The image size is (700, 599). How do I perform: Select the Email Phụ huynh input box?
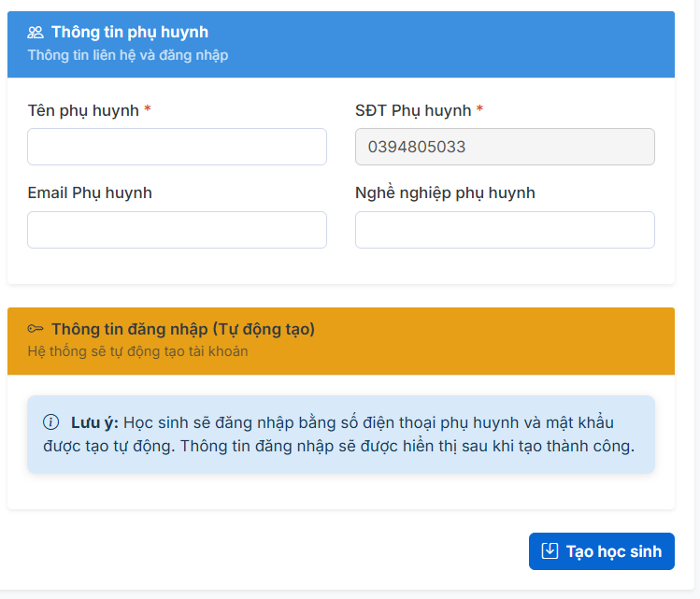(177, 230)
